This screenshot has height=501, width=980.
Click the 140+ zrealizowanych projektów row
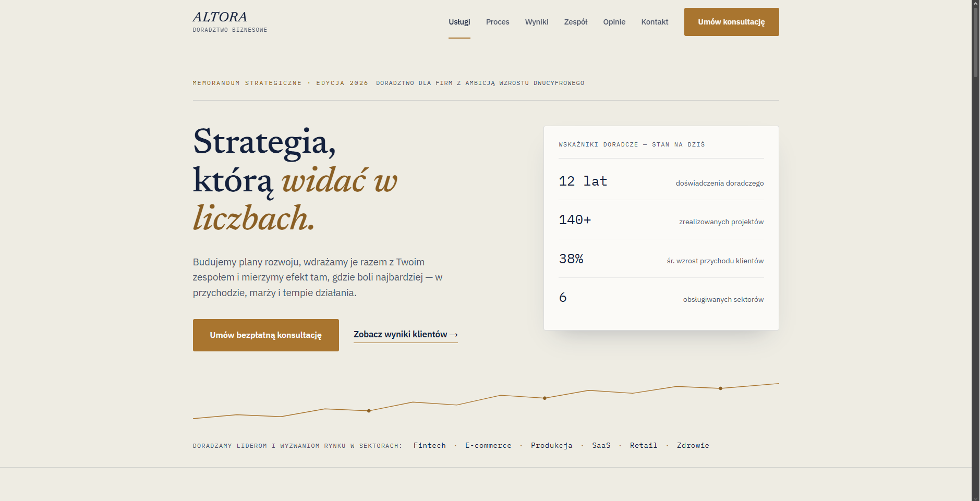(x=661, y=220)
